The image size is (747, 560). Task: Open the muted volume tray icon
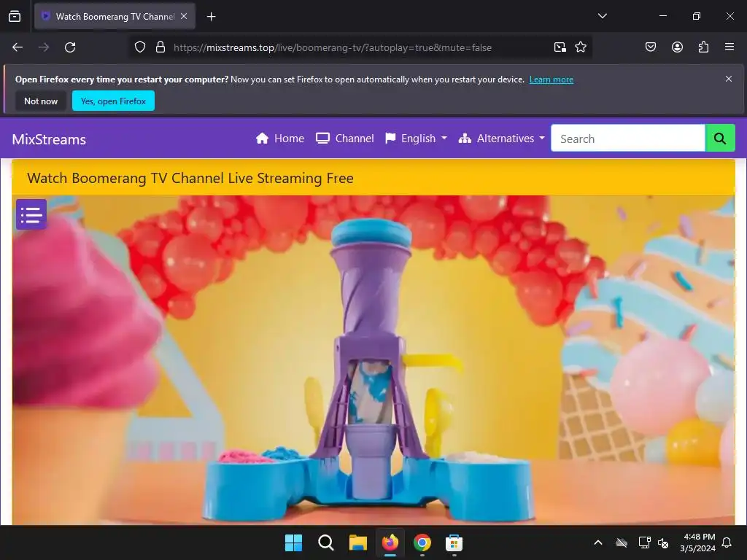pyautogui.click(x=662, y=542)
